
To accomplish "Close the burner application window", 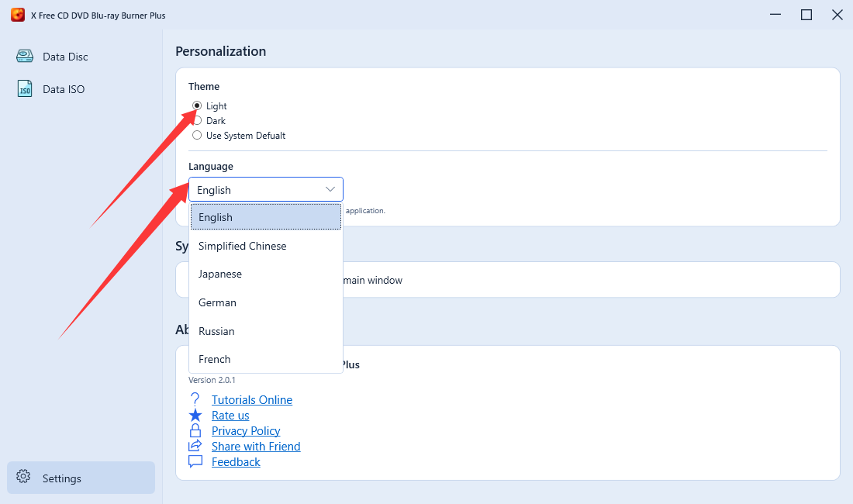I will (837, 15).
